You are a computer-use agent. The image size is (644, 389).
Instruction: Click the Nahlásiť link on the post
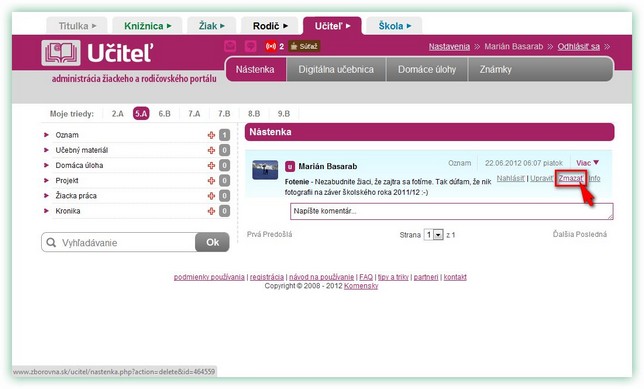pos(511,178)
